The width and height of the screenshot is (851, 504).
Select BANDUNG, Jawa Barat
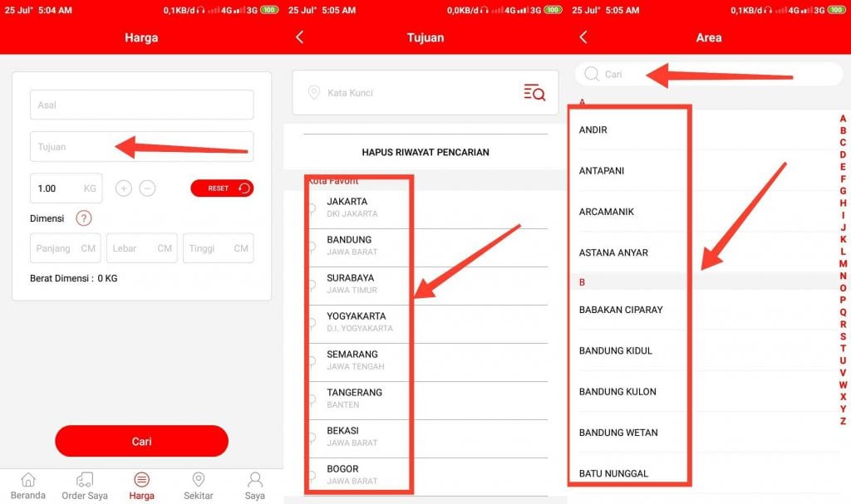(x=425, y=245)
